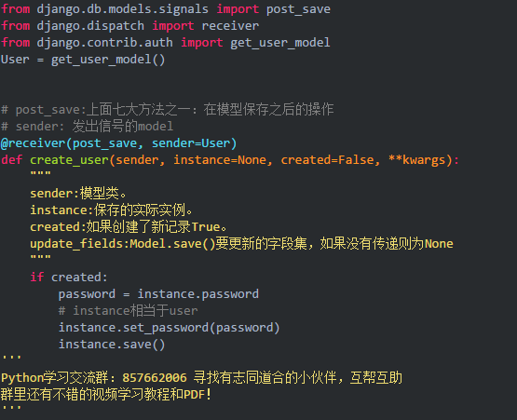The width and height of the screenshot is (517, 420).
Task: Click the **kwargs parameter
Action: (416, 160)
